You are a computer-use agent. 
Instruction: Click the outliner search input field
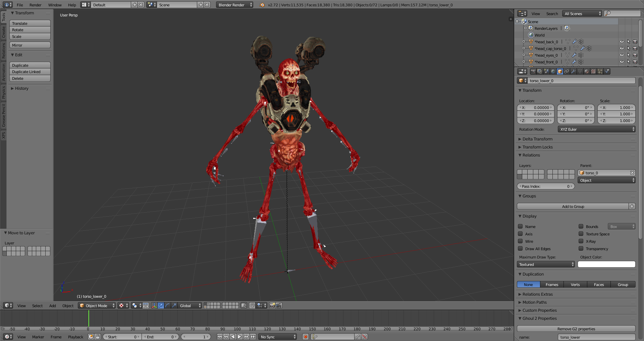[623, 13]
